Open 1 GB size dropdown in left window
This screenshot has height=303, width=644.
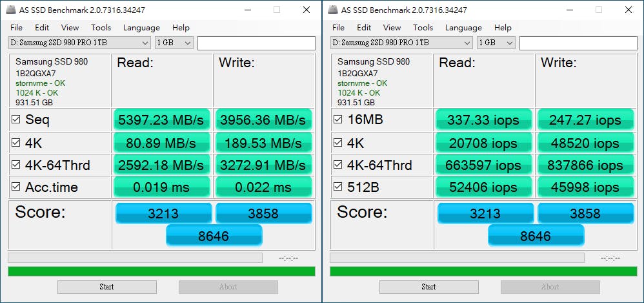coord(174,43)
